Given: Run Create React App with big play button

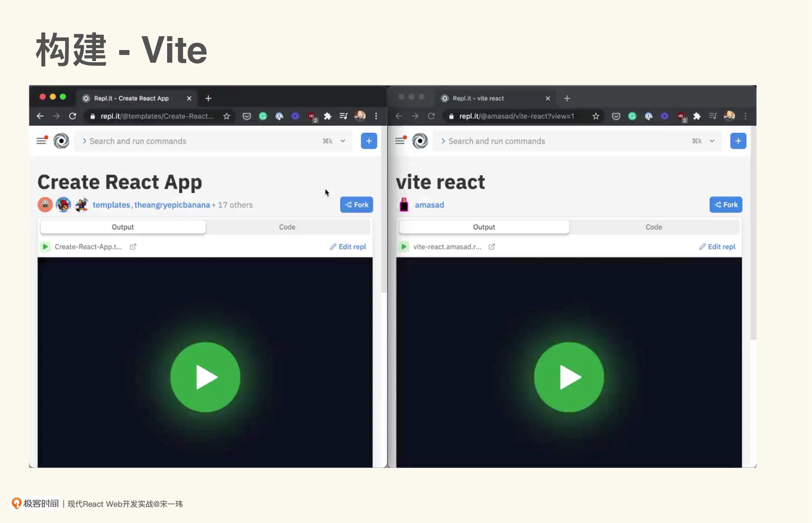Looking at the screenshot, I should (x=205, y=377).
